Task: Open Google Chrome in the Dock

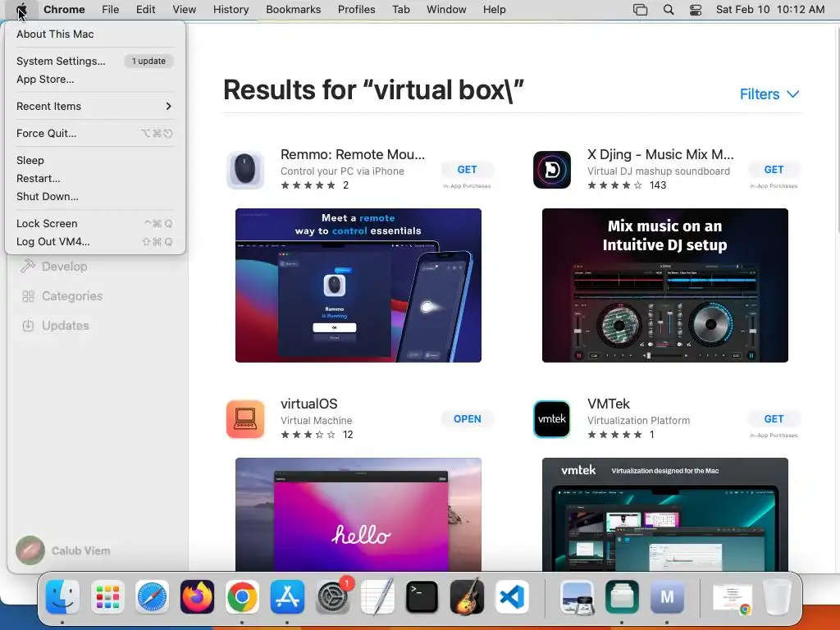Action: coord(242,597)
